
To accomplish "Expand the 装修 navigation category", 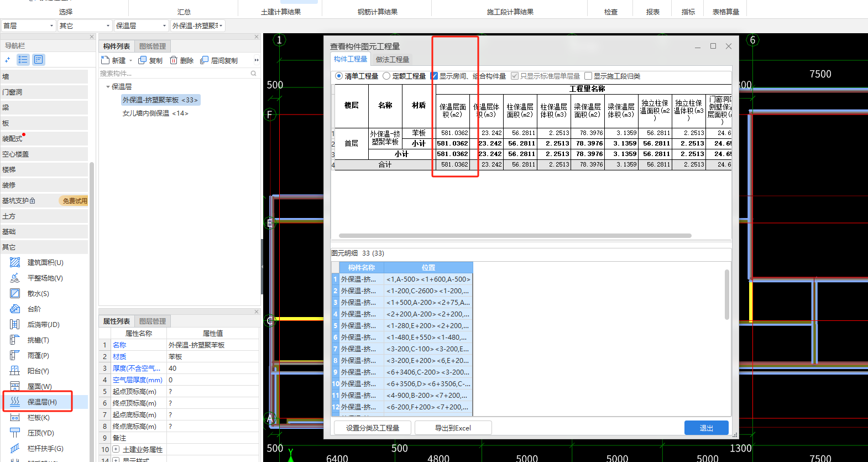I will [x=44, y=185].
